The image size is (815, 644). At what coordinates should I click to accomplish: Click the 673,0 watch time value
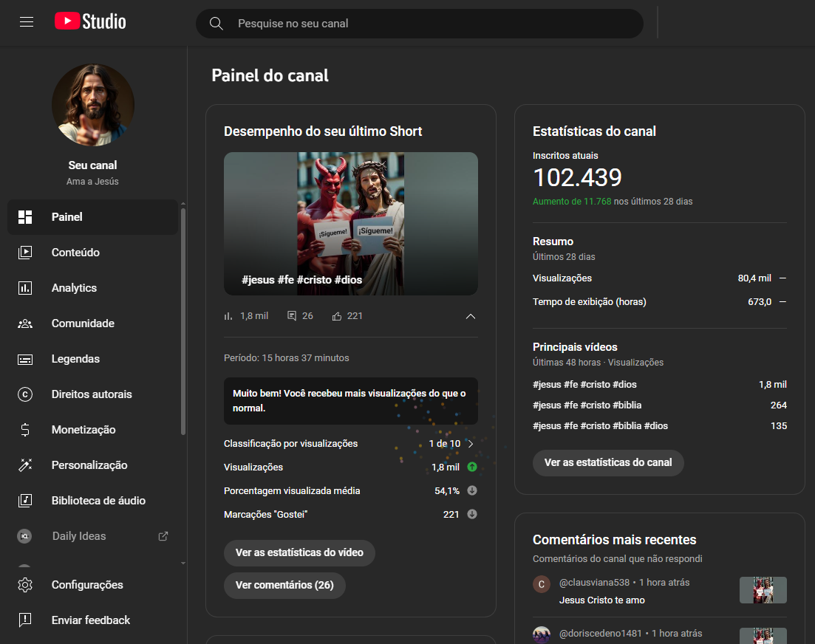pos(760,302)
